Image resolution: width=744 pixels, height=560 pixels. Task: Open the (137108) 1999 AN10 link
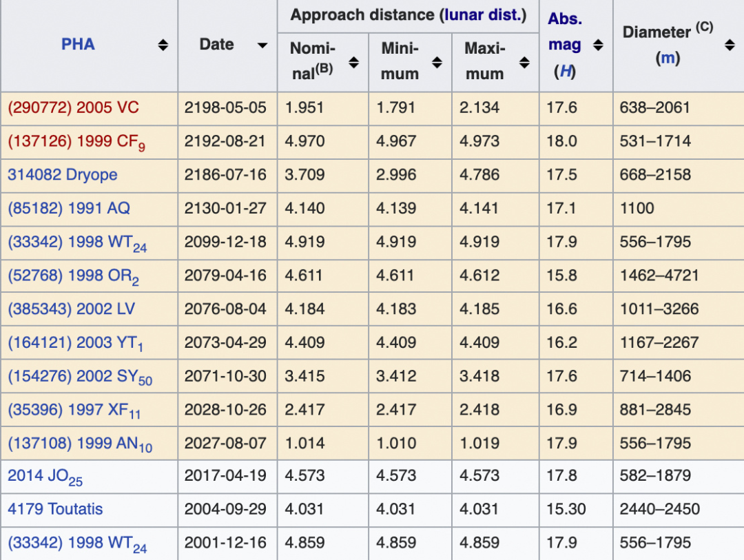point(80,444)
